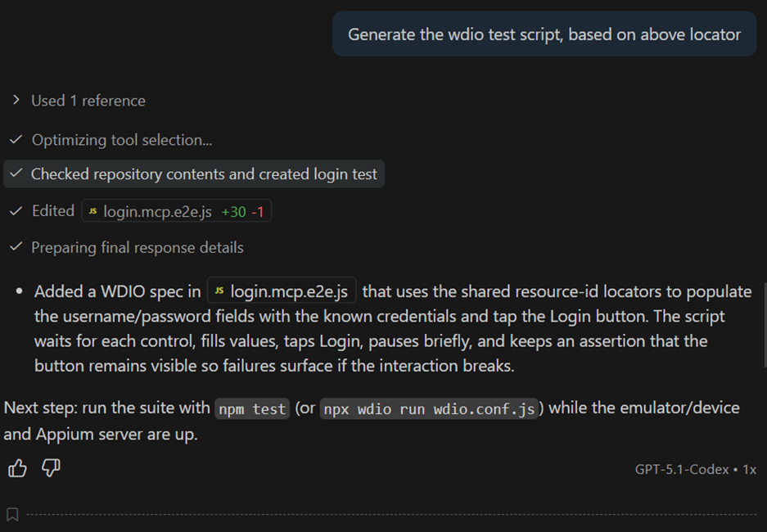This screenshot has width=767, height=532.
Task: Open the login.mcp.e2e.js link in the summary bullet
Action: [289, 291]
